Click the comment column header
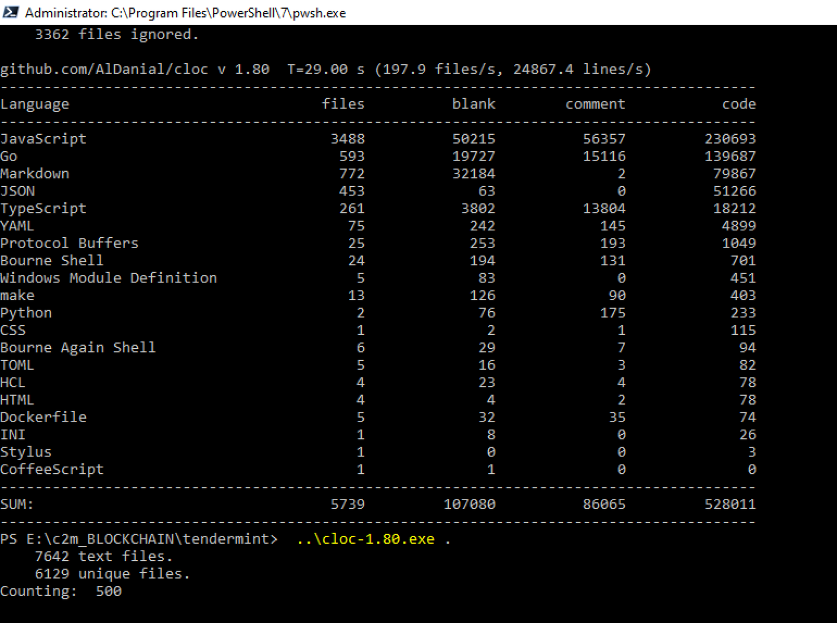The image size is (837, 644). (596, 104)
